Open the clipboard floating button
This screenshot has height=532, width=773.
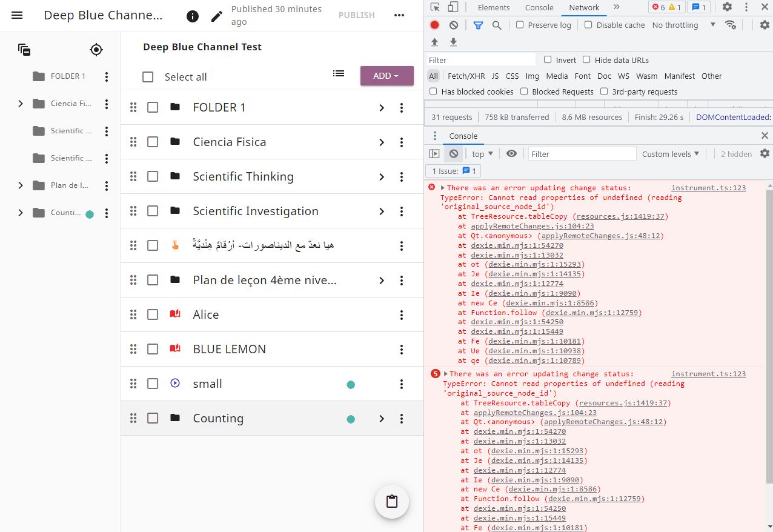coord(392,502)
